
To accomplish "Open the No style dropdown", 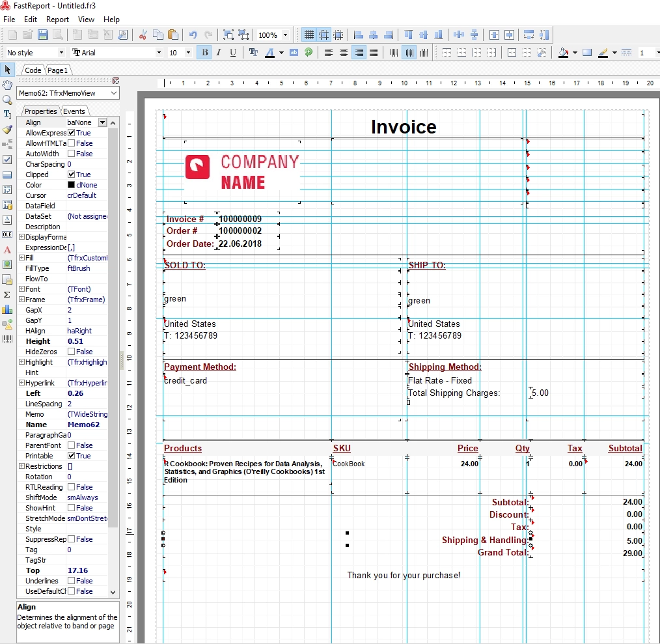I will point(61,53).
